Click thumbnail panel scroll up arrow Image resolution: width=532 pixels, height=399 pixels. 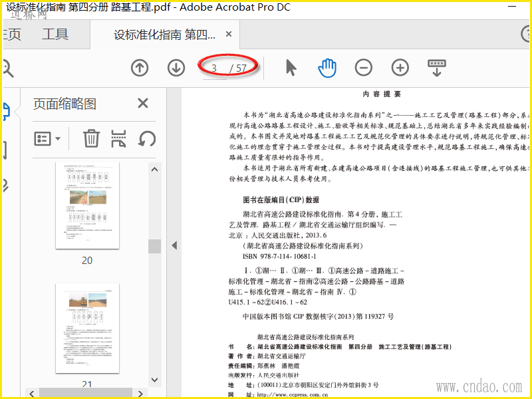[x=154, y=170]
